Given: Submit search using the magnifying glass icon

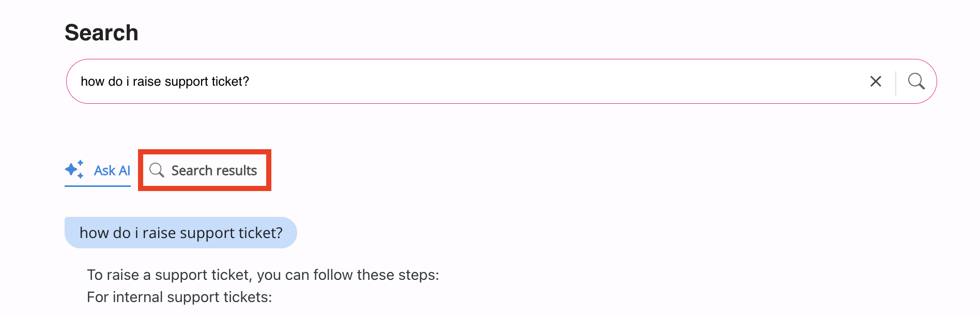Looking at the screenshot, I should tap(916, 82).
